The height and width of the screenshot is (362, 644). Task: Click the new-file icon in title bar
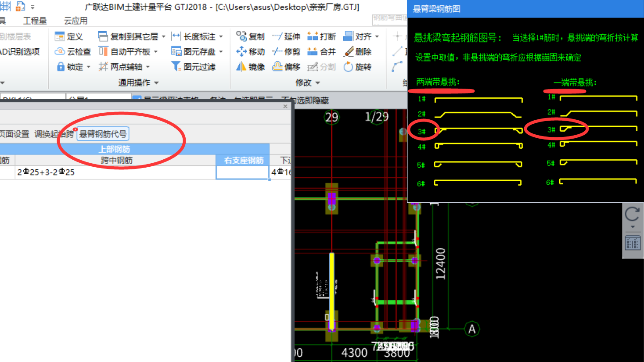pyautogui.click(x=20, y=6)
